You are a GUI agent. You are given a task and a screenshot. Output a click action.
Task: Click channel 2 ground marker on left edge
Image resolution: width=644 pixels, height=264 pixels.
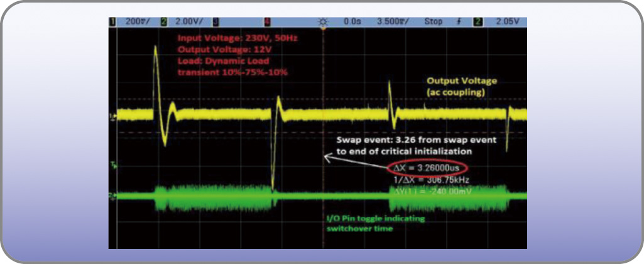click(x=112, y=195)
